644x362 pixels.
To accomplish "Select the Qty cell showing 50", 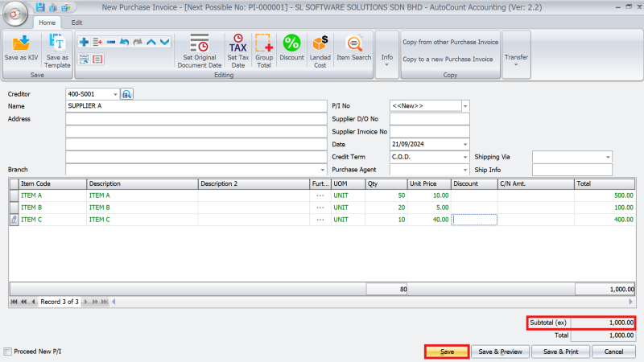I will (x=386, y=195).
